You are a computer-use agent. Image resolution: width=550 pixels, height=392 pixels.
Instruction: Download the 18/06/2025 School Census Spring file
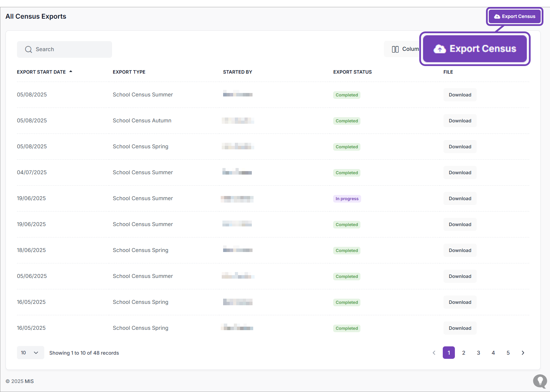pos(460,250)
